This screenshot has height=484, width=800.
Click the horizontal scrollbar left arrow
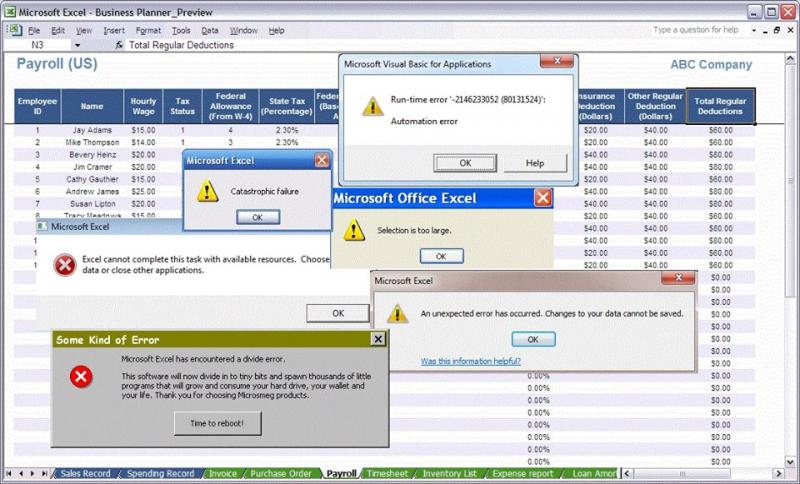click(x=628, y=473)
